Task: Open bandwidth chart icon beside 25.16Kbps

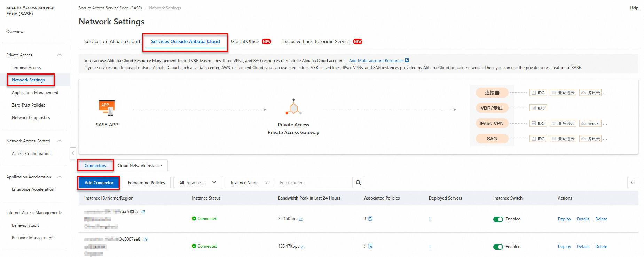Action: click(x=300, y=219)
